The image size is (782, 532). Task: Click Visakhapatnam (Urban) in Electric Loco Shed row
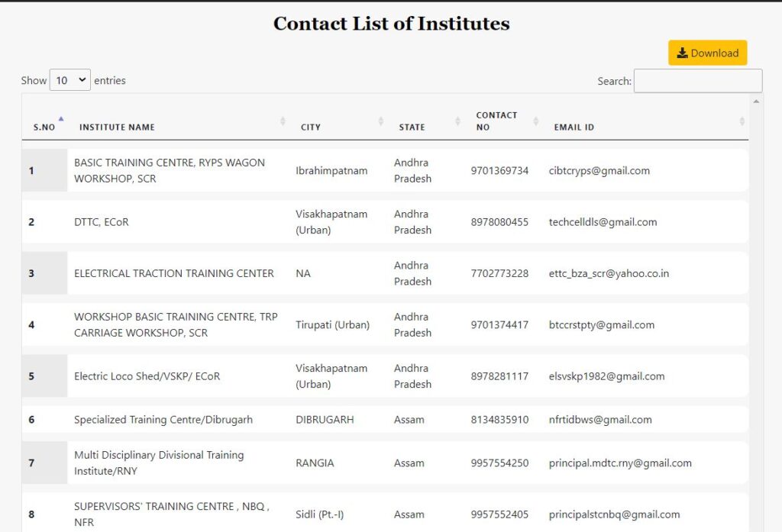331,376
